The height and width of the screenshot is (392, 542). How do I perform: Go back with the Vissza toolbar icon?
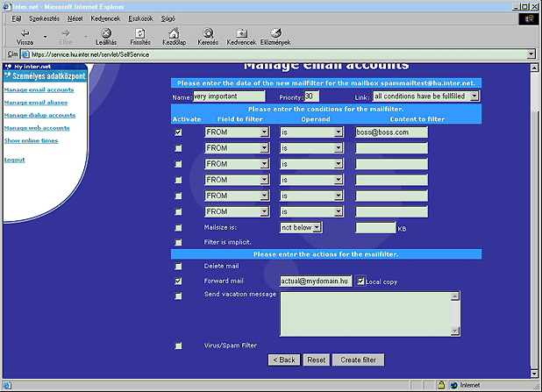click(x=25, y=33)
